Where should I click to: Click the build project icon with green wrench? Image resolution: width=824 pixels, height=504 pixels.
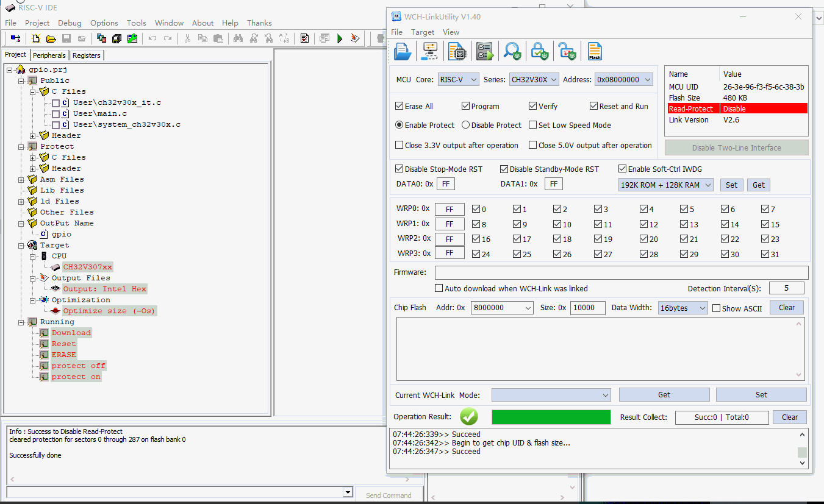132,38
